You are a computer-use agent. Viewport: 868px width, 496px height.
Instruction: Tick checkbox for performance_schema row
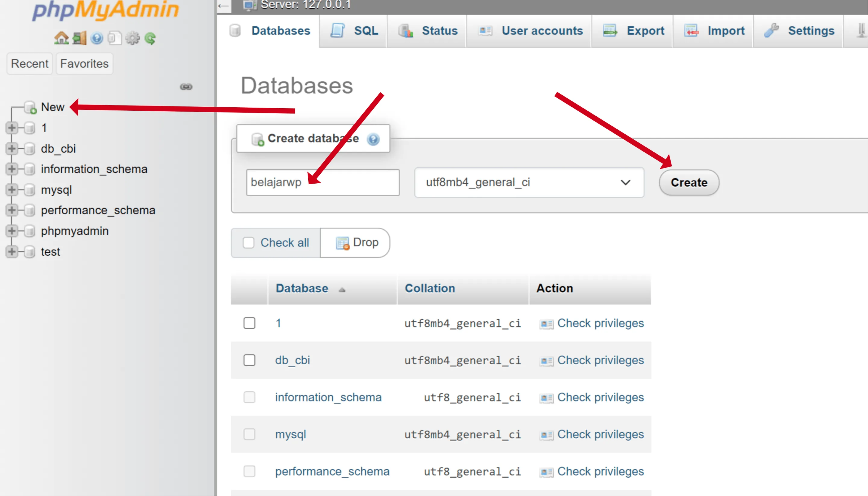249,472
